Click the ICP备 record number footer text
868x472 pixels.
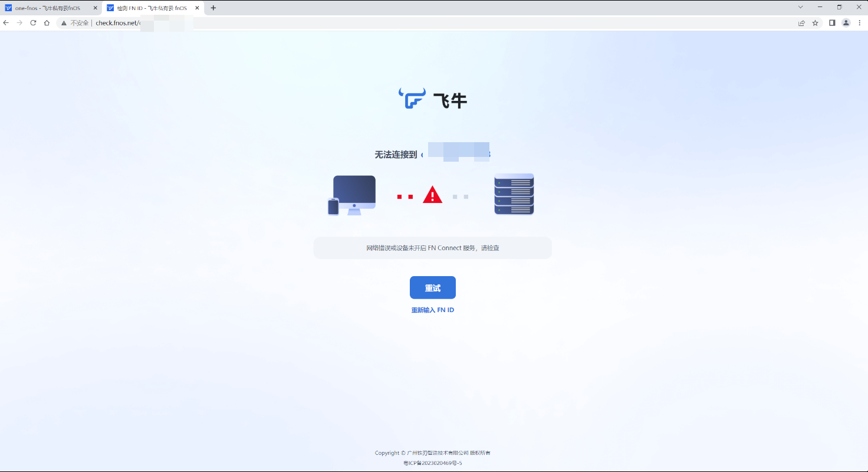432,463
